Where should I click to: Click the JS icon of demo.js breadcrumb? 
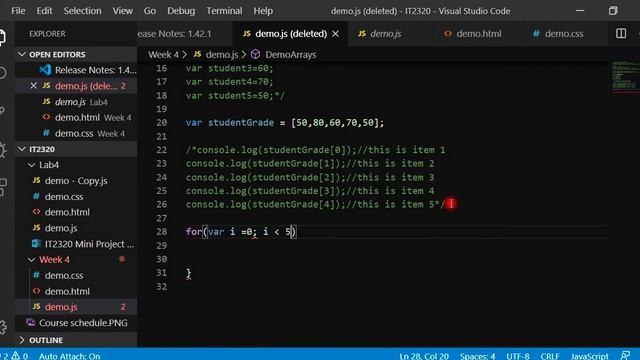click(x=198, y=54)
